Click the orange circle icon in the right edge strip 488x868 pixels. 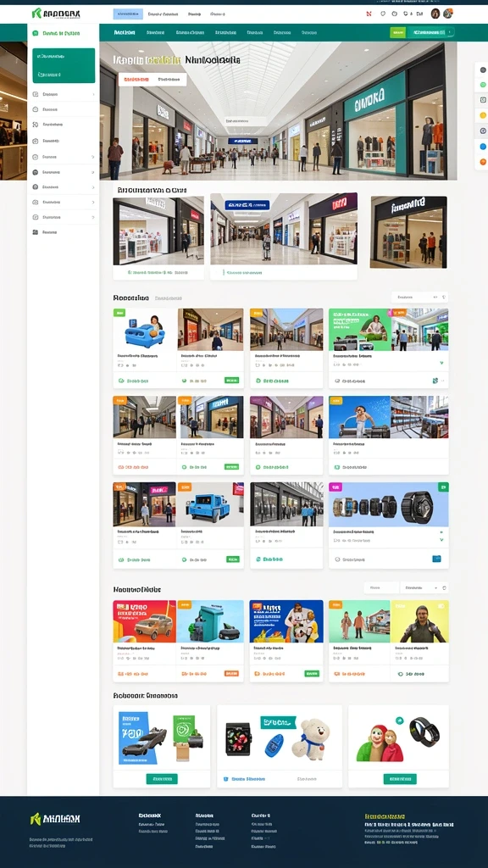(x=483, y=162)
